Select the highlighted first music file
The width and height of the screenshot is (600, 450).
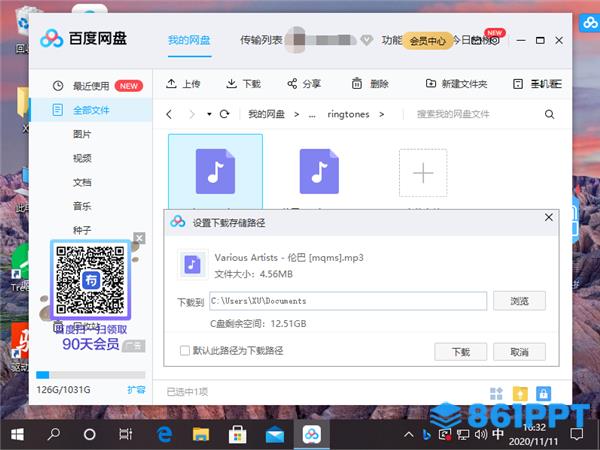[215, 171]
